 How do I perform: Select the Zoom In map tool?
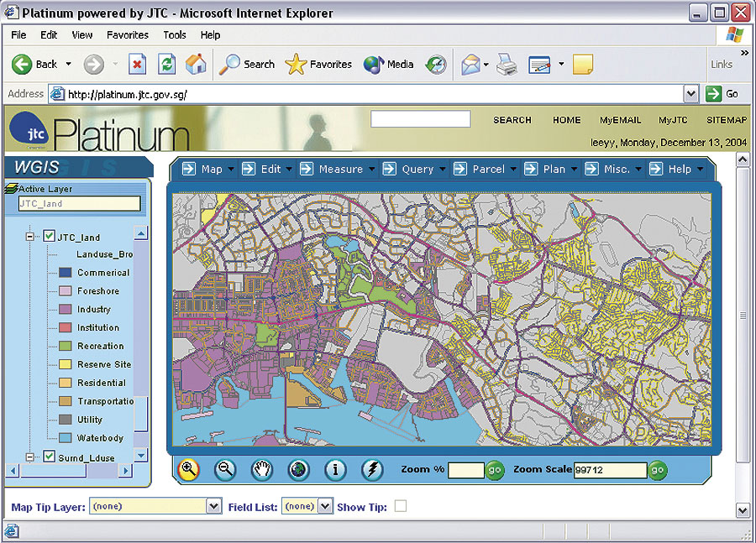click(188, 469)
